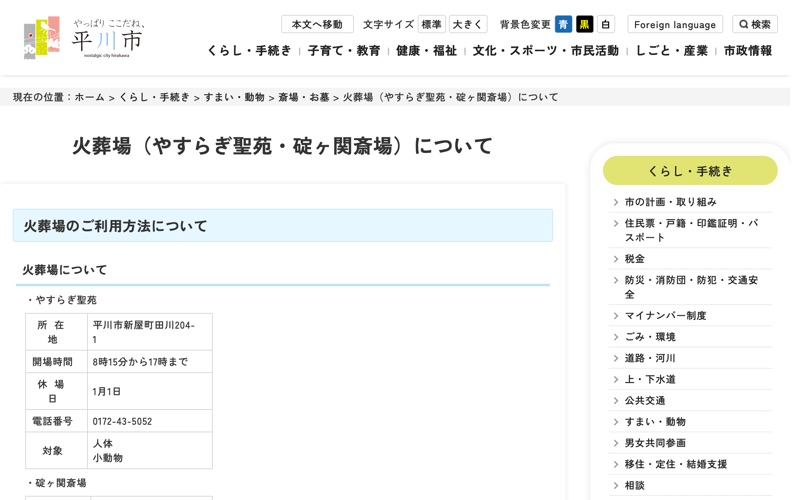Open 移住・定住・結婚支援 in the sidebar
Viewport: 800px width, 500px height.
pyautogui.click(x=676, y=464)
